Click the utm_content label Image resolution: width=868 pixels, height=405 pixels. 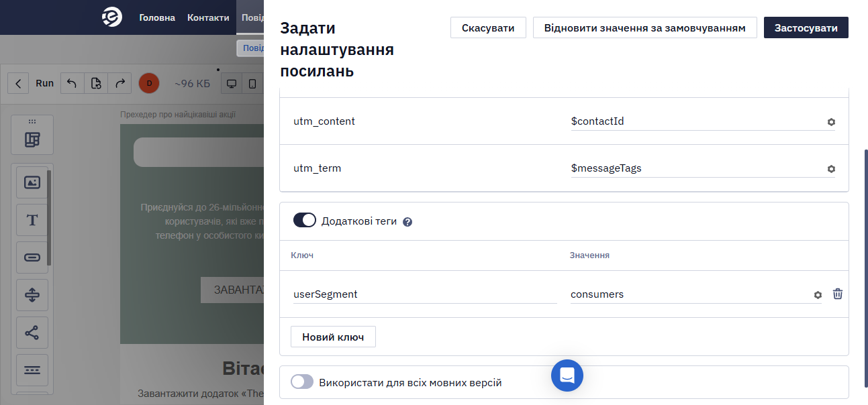tap(324, 121)
